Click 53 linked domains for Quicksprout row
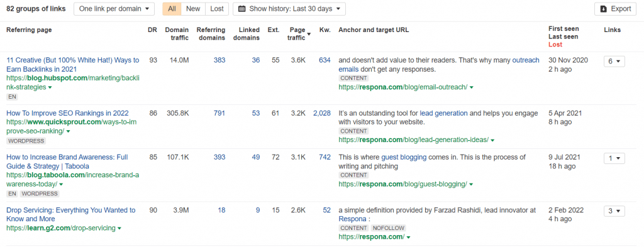644x247 pixels. pyautogui.click(x=256, y=113)
